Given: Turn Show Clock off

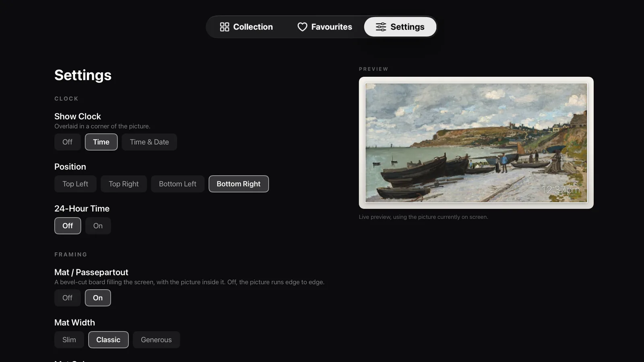Looking at the screenshot, I should click(x=68, y=142).
